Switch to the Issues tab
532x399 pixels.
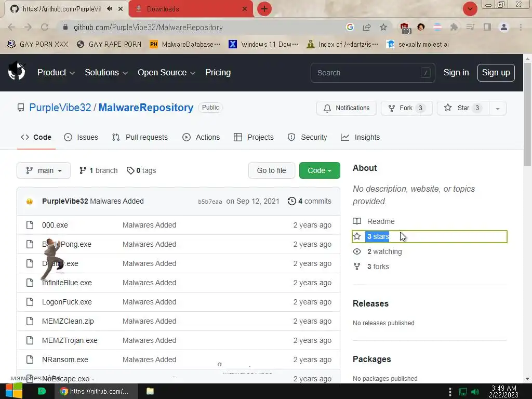(x=81, y=137)
